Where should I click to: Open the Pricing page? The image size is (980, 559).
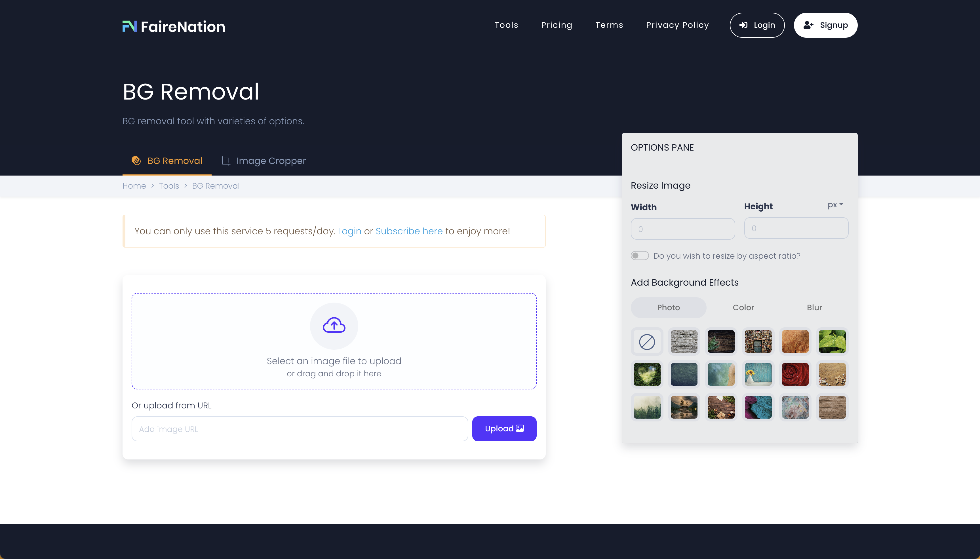557,25
